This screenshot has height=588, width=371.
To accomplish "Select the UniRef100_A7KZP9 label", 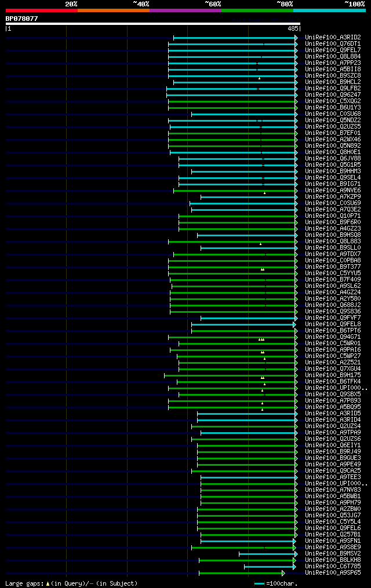I will tap(333, 197).
